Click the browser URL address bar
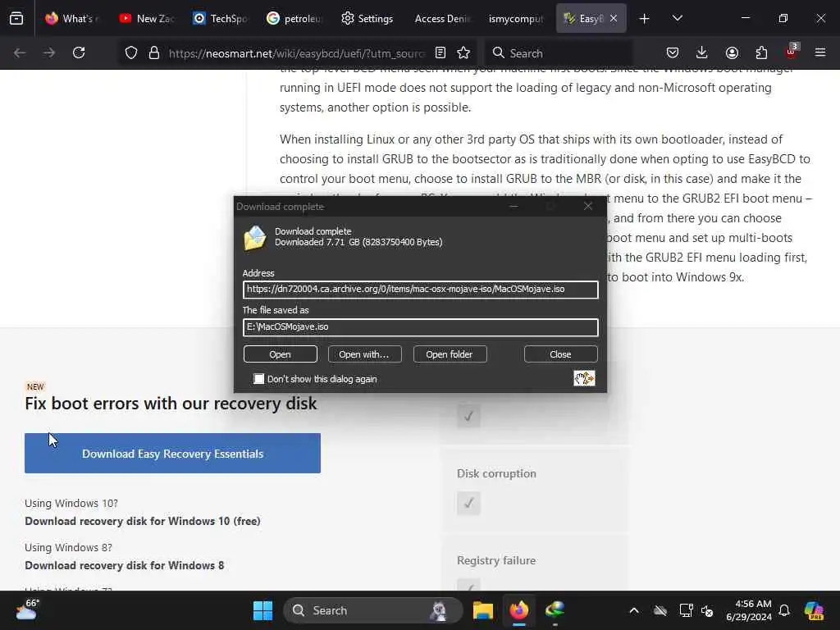Screen dimensions: 840x630 pyautogui.click(x=296, y=53)
